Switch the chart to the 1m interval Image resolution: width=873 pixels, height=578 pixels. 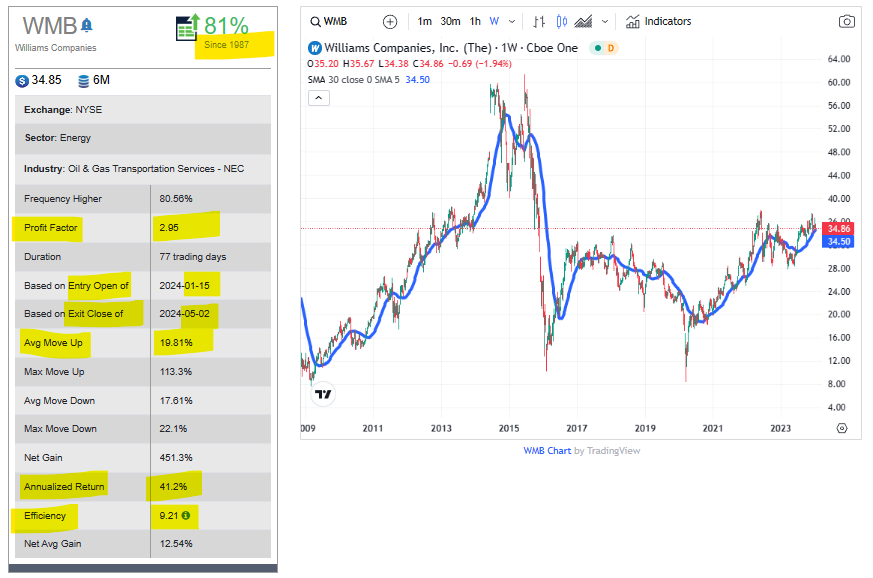tap(425, 22)
